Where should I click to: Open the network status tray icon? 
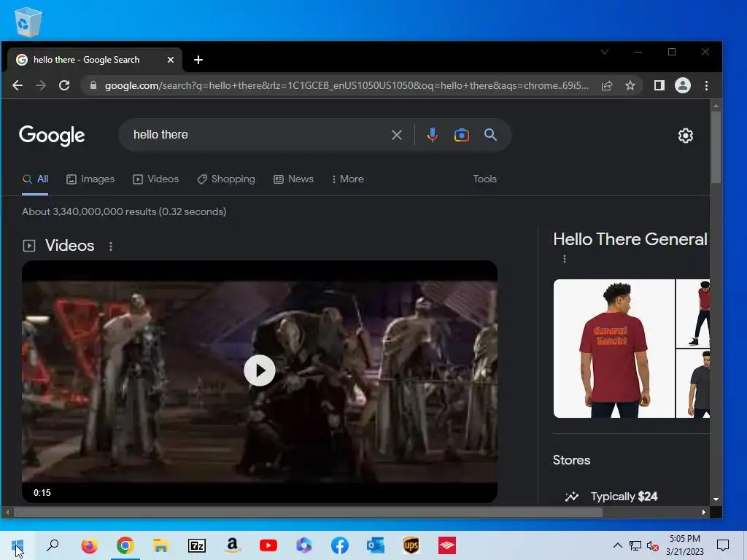[635, 545]
